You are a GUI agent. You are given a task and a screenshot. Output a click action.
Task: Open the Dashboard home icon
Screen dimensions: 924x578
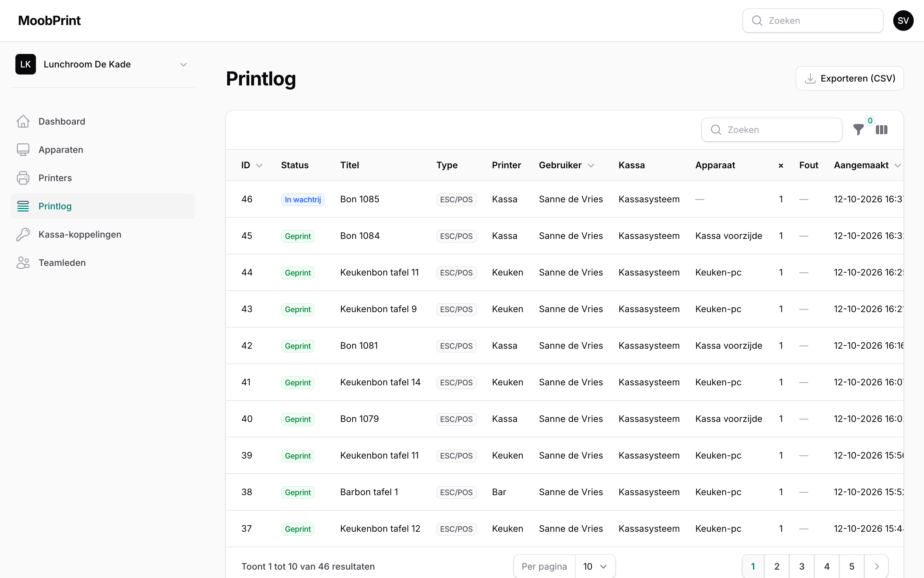click(23, 121)
